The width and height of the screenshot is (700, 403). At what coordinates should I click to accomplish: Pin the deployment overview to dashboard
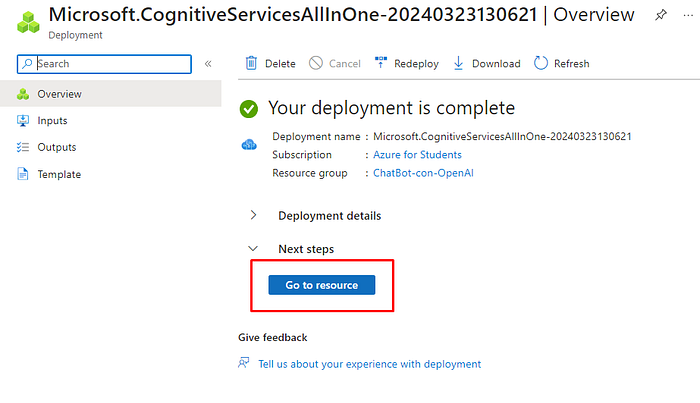pos(661,15)
